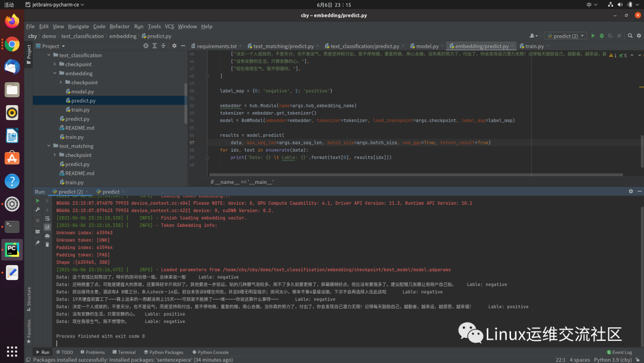Open the Event Log
644x363 pixels.
pyautogui.click(x=620, y=352)
